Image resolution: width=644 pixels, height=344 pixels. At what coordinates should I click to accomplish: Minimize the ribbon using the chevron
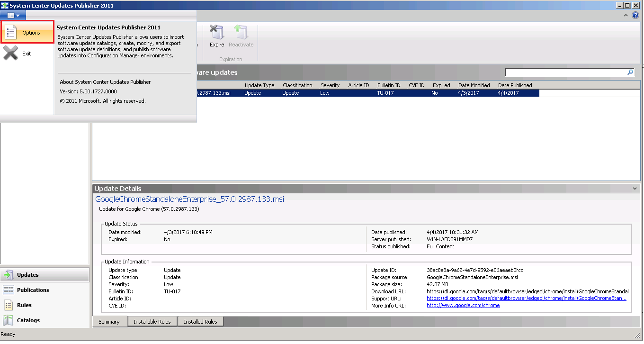[627, 15]
